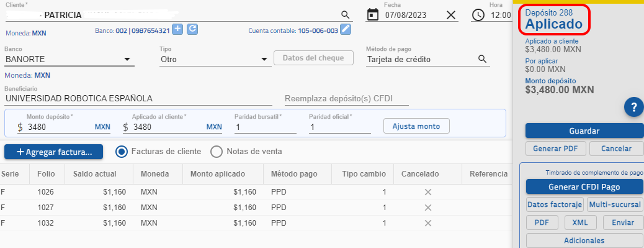This screenshot has width=644, height=248.
Task: Click the Cancelado X for folio 1026
Action: tap(428, 192)
